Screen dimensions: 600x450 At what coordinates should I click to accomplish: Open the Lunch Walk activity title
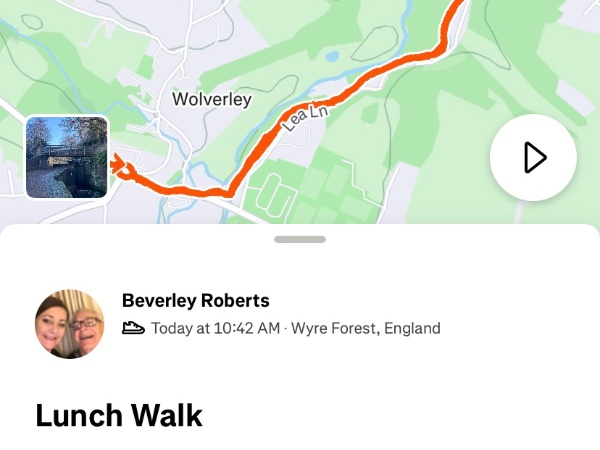tap(119, 415)
